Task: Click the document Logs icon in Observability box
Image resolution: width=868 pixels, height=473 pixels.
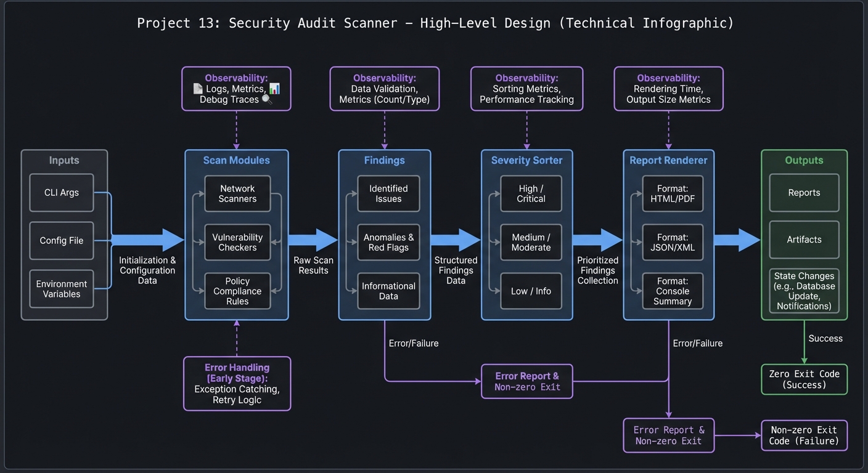Action: 197,89
